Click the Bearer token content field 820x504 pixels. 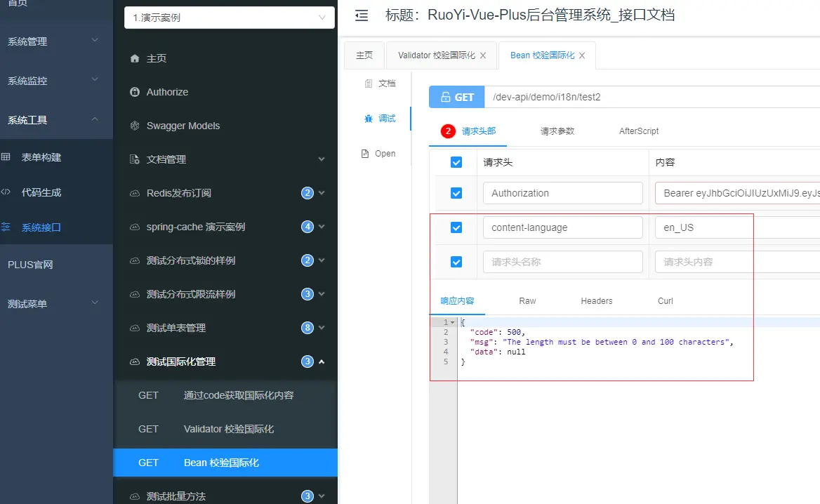pos(737,193)
